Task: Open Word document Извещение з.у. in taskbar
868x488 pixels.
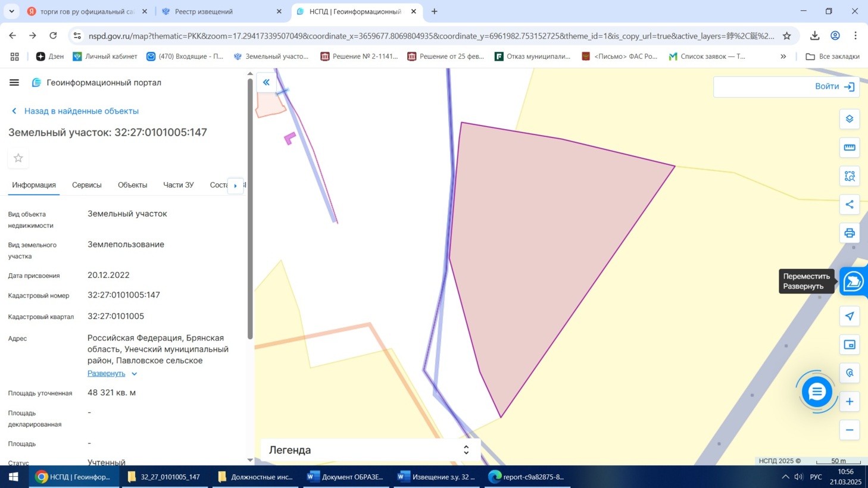Action: (x=436, y=477)
